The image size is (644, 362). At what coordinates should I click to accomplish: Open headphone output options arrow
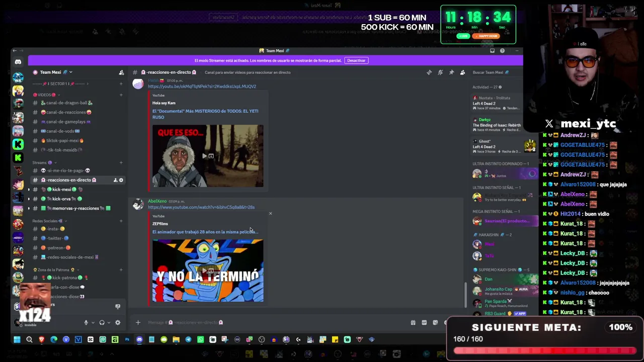click(x=108, y=323)
